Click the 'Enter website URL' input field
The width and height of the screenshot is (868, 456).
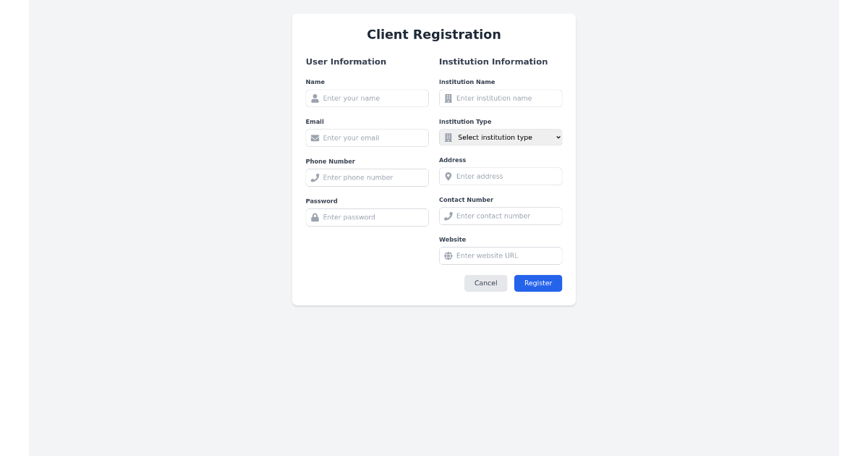coord(503,256)
